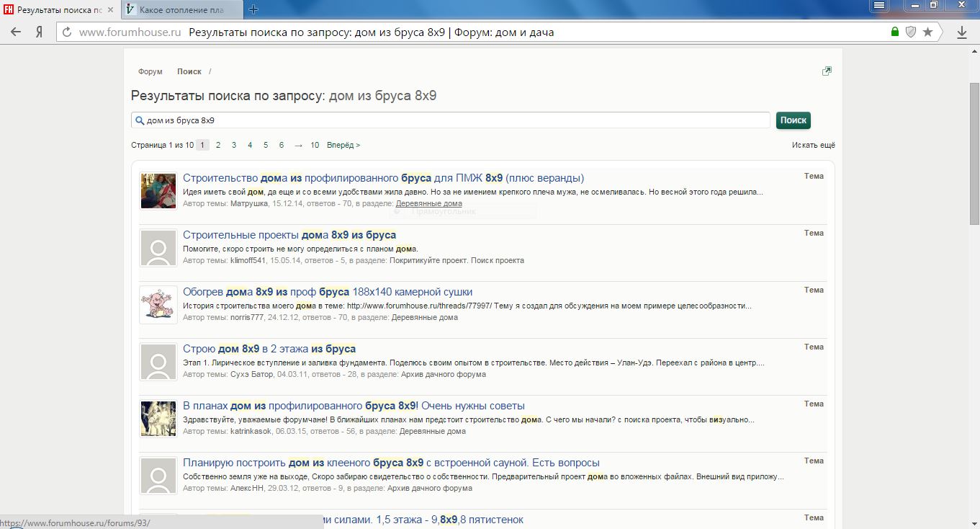Click the open-in-new-window icon near breadcrumbs

827,71
